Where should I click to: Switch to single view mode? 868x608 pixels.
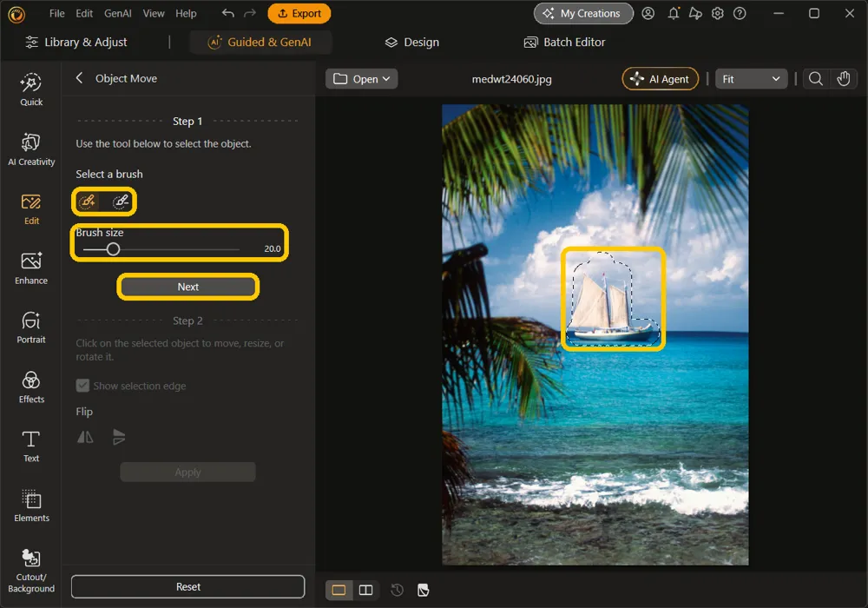pyautogui.click(x=339, y=590)
